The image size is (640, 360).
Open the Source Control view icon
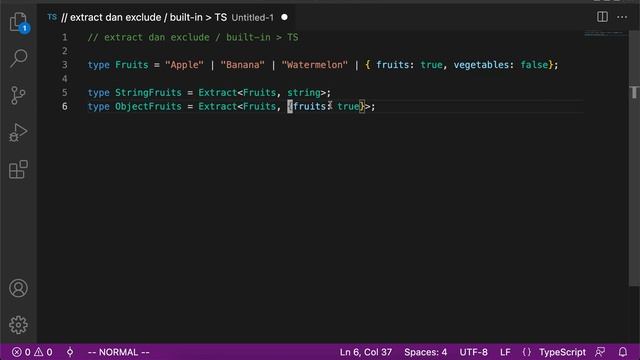(x=18, y=95)
